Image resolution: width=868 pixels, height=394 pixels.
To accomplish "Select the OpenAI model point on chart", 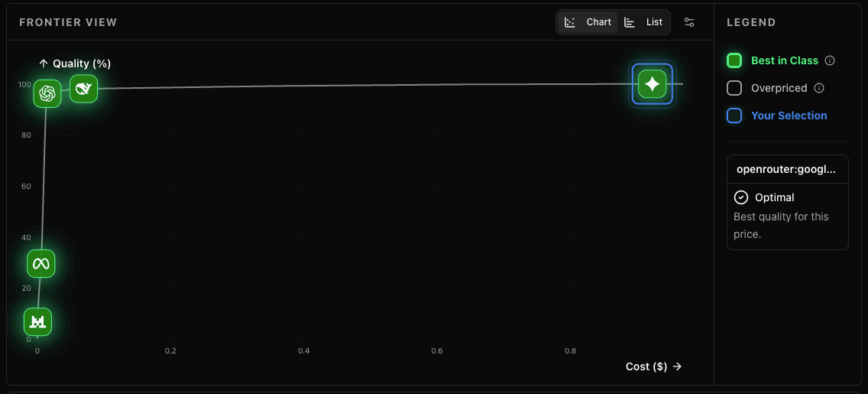I will click(x=47, y=93).
